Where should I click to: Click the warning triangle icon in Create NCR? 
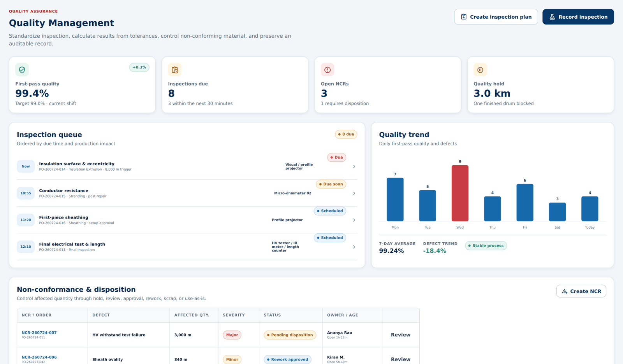pyautogui.click(x=565, y=291)
